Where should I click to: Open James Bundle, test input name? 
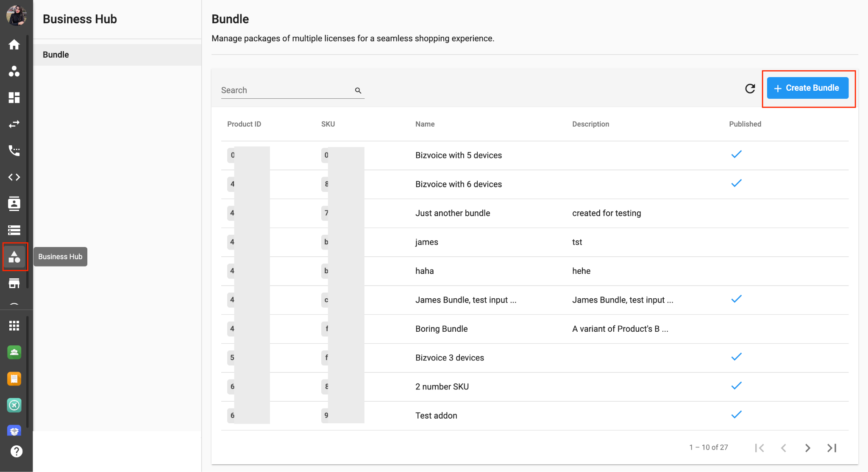click(x=466, y=300)
